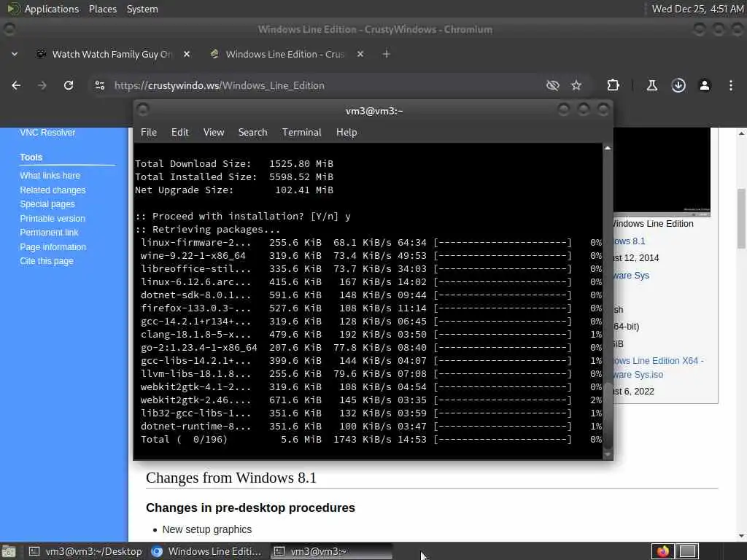The height and width of the screenshot is (560, 747).
Task: Click the Changes from Windows 8.1 heading
Action: pos(231,478)
